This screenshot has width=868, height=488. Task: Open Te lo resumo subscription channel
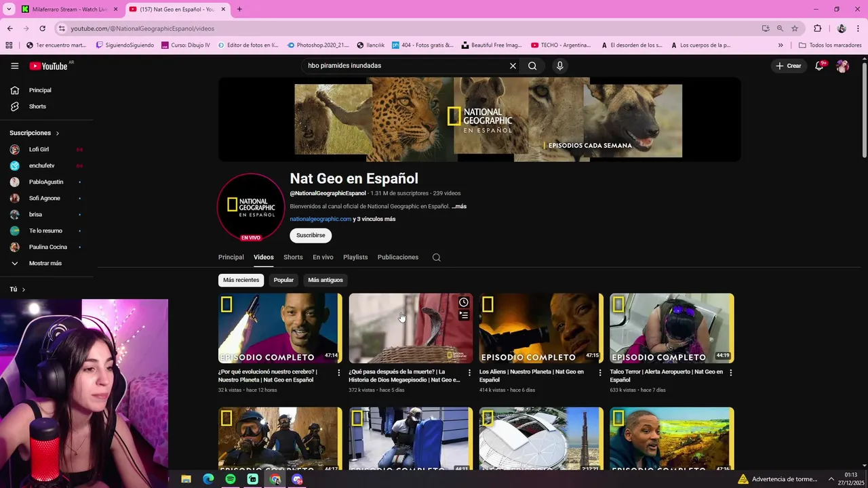(x=45, y=230)
